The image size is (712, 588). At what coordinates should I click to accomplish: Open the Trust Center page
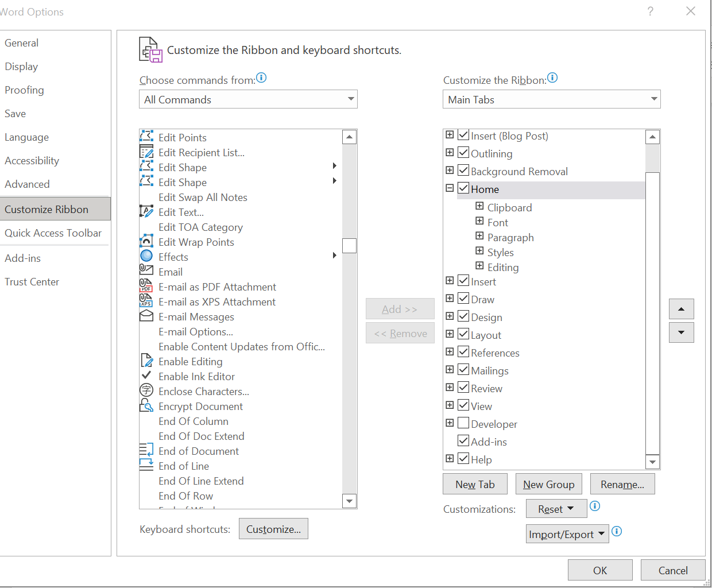pos(55,282)
